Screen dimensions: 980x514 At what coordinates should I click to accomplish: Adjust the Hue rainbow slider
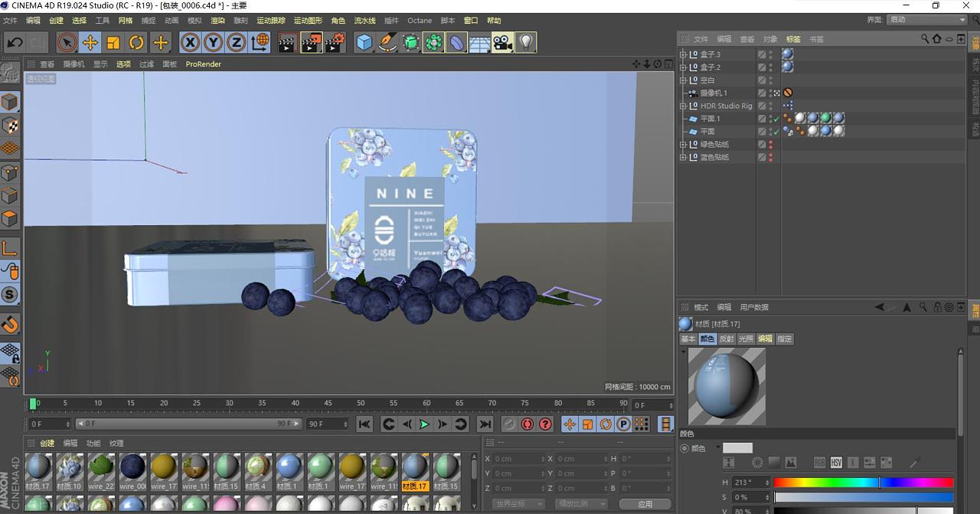[864, 483]
